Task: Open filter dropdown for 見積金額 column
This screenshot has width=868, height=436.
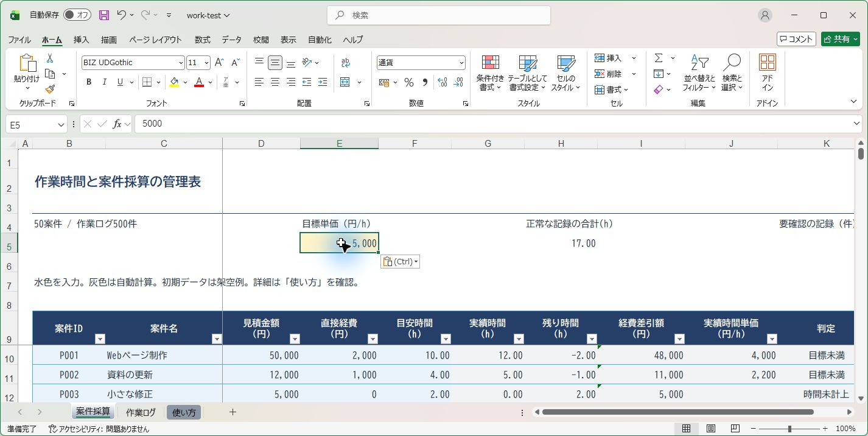Action: tap(295, 339)
